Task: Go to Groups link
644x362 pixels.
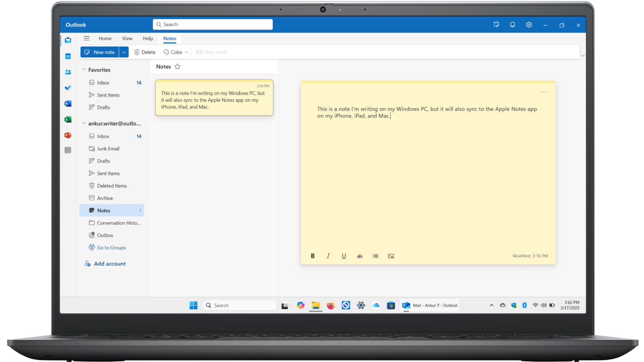Action: point(107,247)
